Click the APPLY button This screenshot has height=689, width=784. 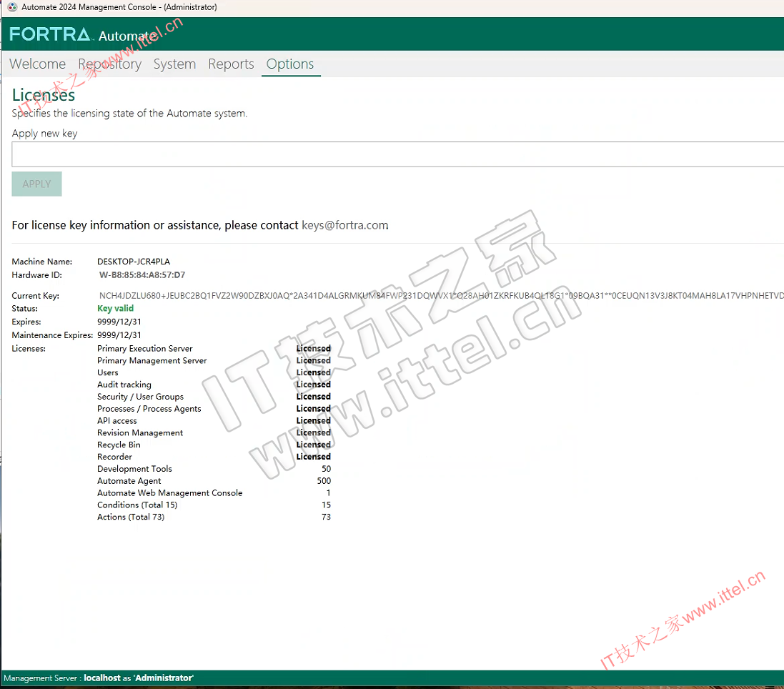36,184
